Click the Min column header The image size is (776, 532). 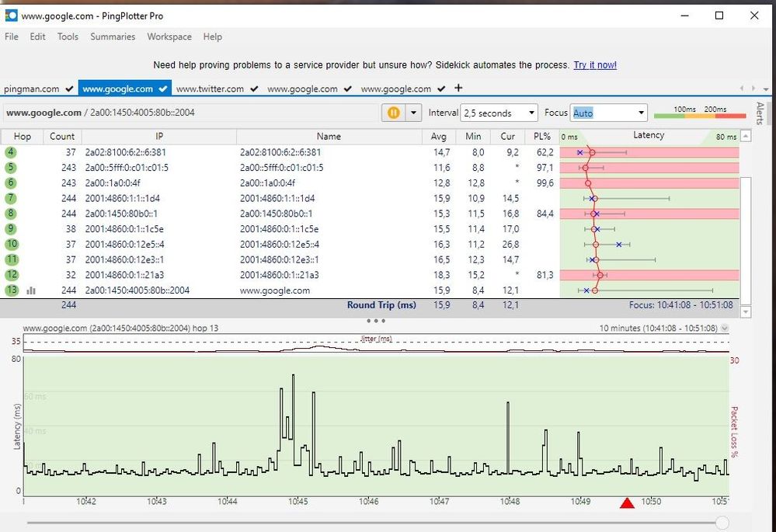pyautogui.click(x=473, y=136)
